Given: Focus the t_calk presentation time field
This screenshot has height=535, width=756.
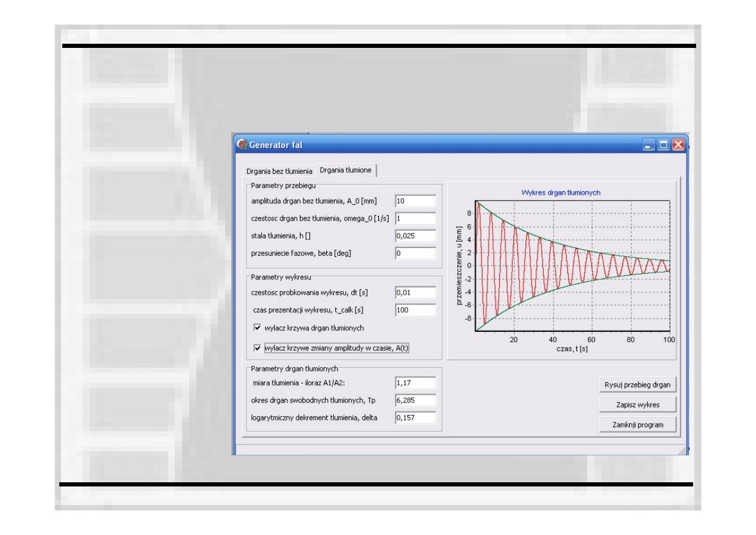Looking at the screenshot, I should click(415, 310).
